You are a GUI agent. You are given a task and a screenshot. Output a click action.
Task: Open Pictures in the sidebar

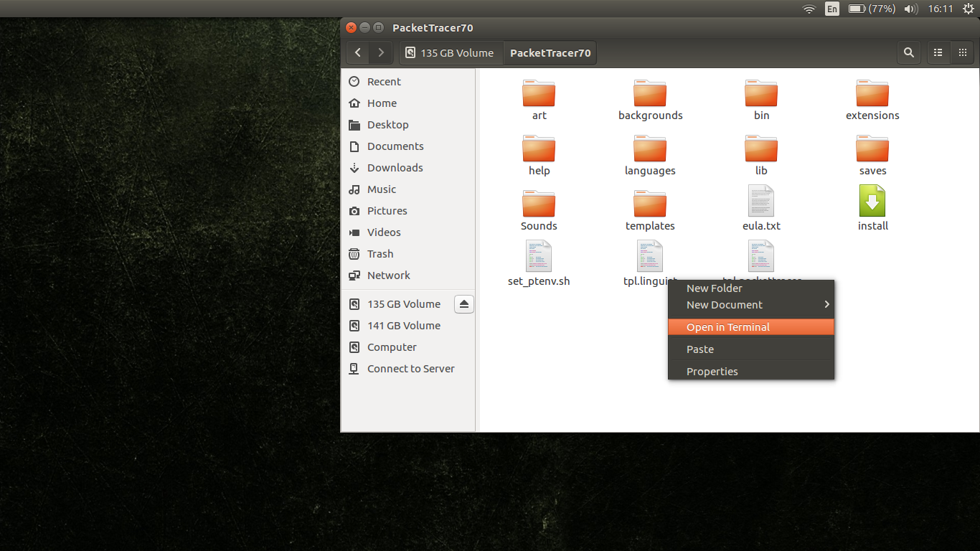pos(408,211)
